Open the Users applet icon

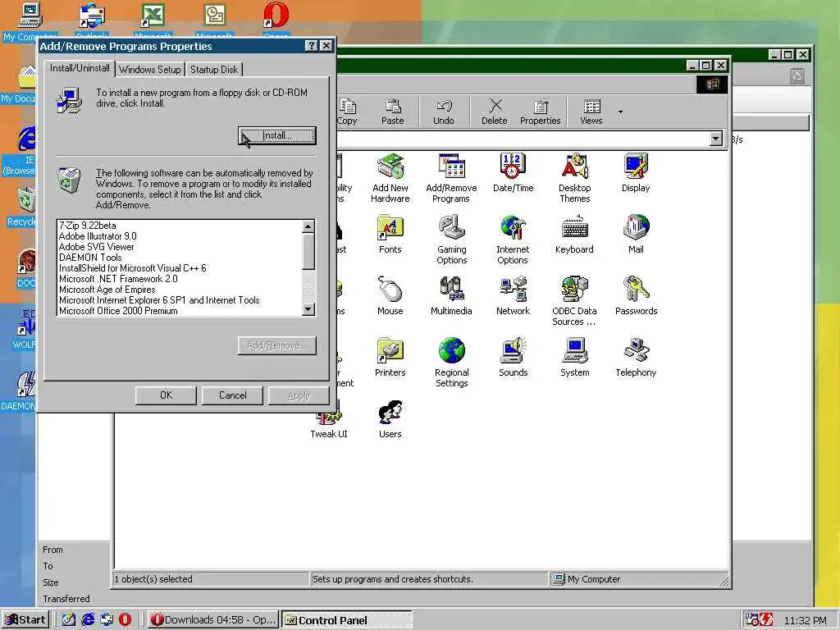[390, 419]
